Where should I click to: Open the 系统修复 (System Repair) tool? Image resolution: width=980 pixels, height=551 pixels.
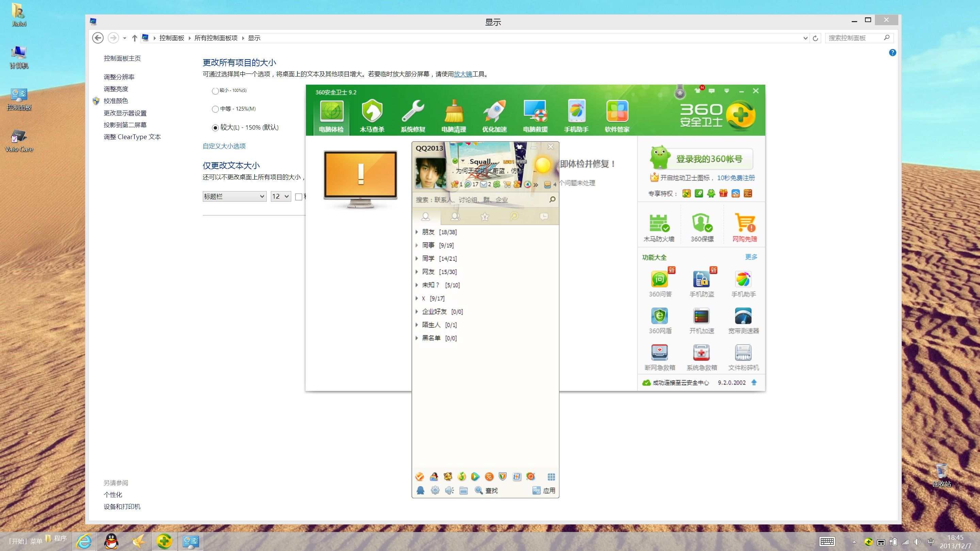(x=413, y=114)
